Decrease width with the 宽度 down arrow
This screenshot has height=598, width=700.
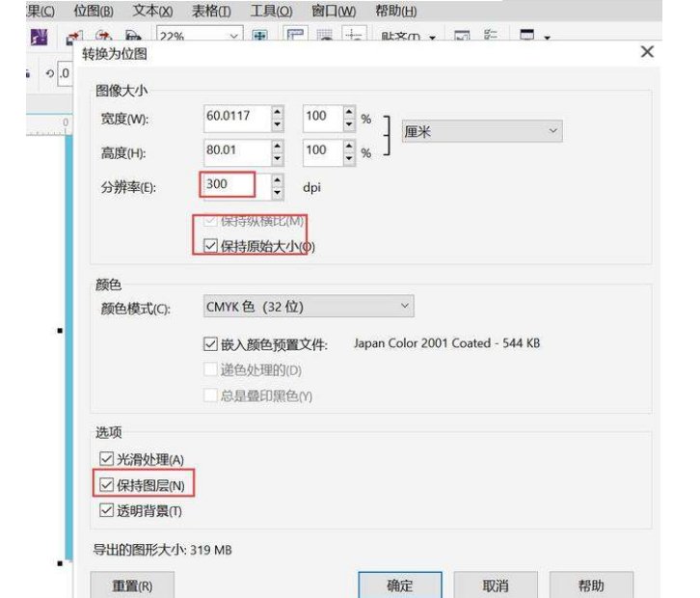[278, 124]
